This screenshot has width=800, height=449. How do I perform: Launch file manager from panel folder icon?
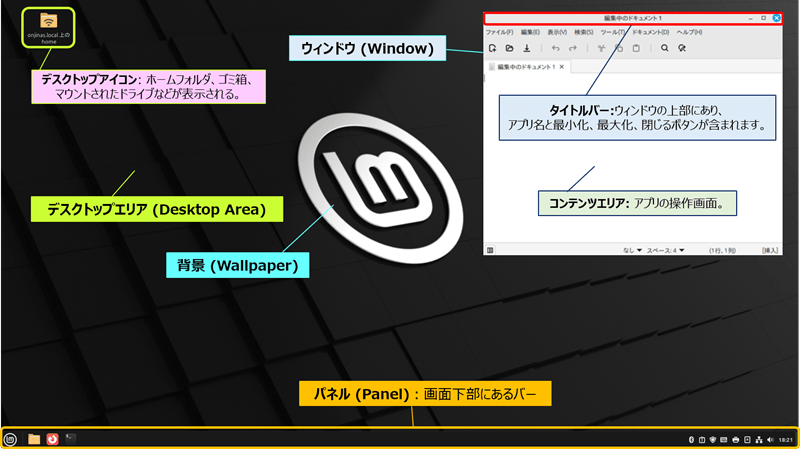[34, 439]
